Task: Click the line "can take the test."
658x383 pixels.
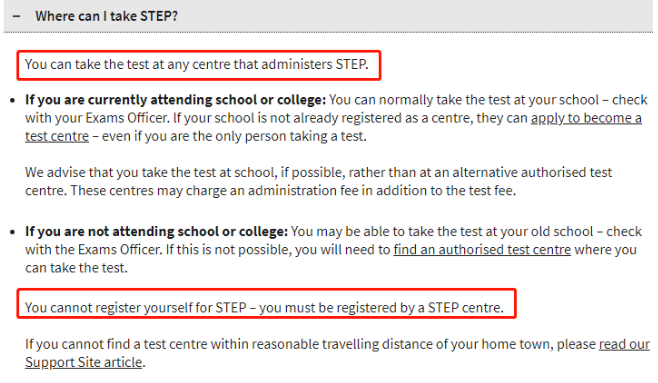Action: pyautogui.click(x=76, y=268)
